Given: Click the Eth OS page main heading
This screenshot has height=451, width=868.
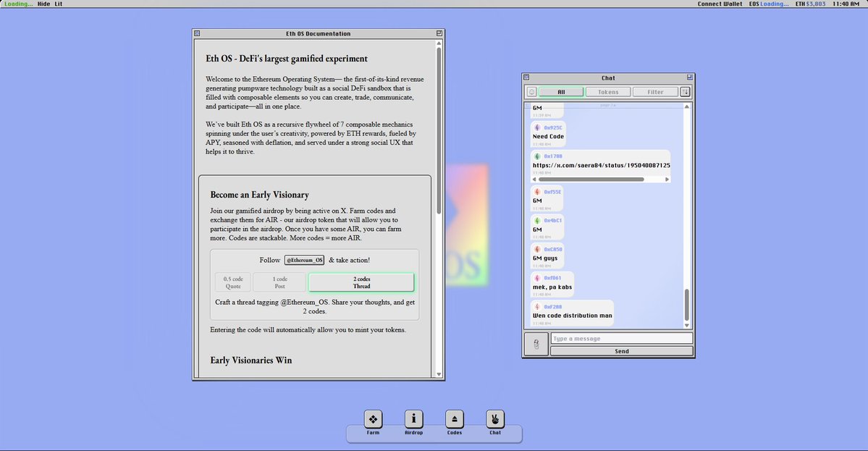Looking at the screenshot, I should [287, 59].
